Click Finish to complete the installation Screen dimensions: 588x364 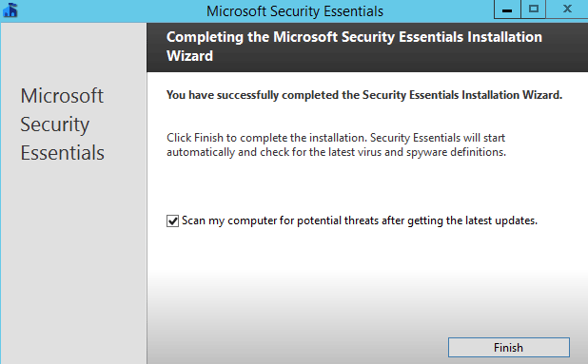508,348
